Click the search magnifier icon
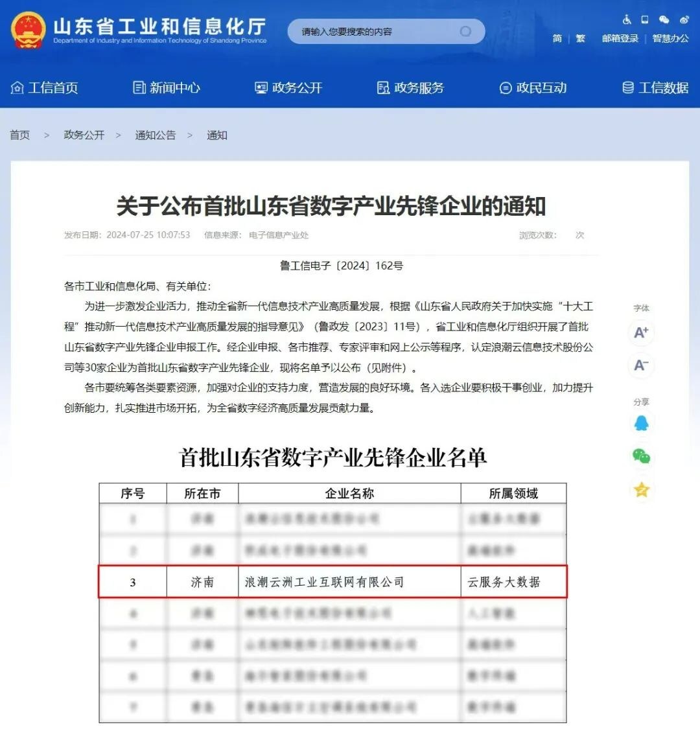The width and height of the screenshot is (700, 740). 465,31
